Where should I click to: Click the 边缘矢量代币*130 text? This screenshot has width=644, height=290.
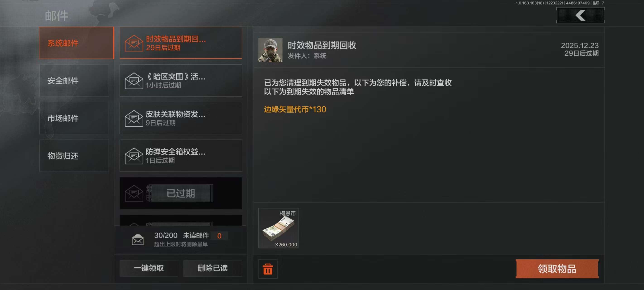point(295,109)
